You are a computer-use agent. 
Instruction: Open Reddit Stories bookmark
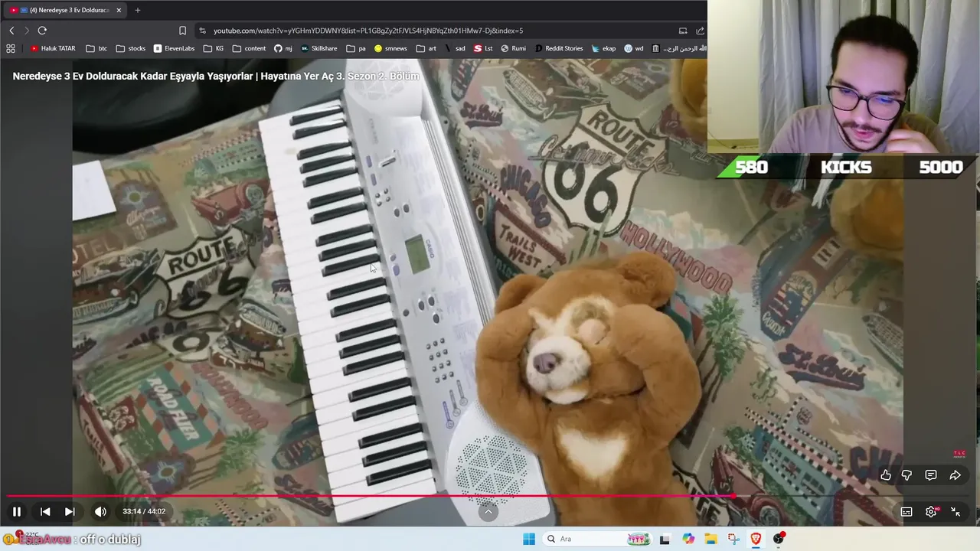[559, 48]
